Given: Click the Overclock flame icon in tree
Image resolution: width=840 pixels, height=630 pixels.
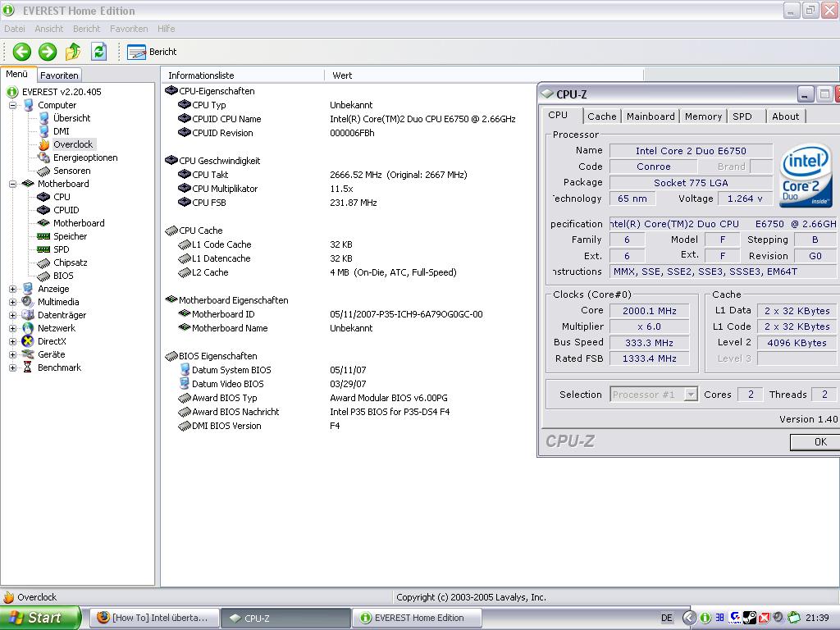Looking at the screenshot, I should [x=44, y=144].
